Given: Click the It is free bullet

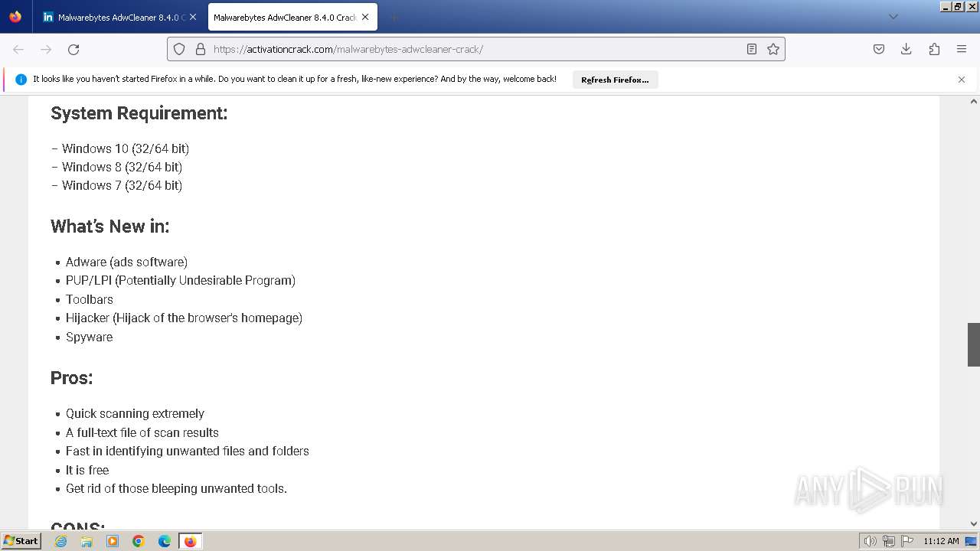Looking at the screenshot, I should [x=87, y=470].
